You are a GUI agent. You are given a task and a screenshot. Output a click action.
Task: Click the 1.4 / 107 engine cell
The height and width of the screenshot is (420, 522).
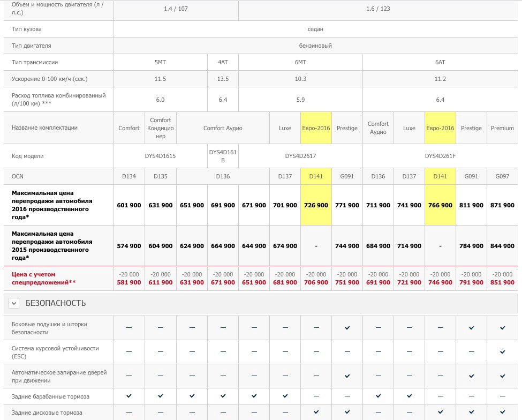176,9
